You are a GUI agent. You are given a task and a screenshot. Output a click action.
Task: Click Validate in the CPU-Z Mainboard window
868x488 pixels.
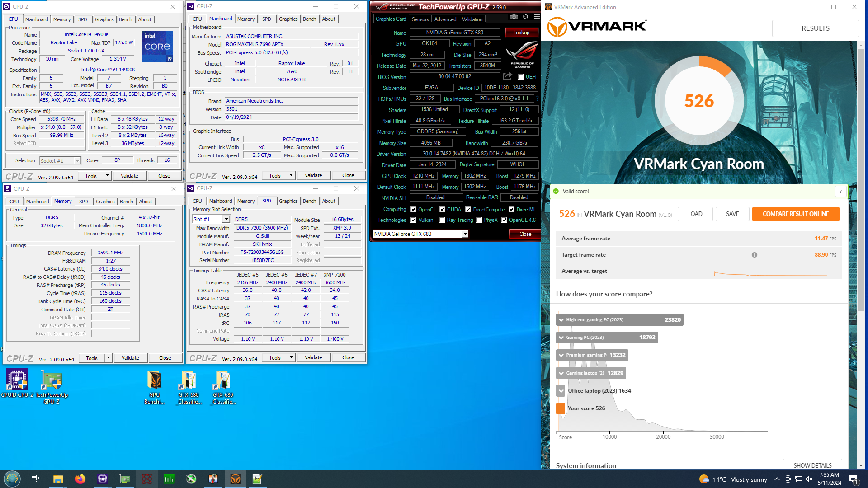point(313,175)
